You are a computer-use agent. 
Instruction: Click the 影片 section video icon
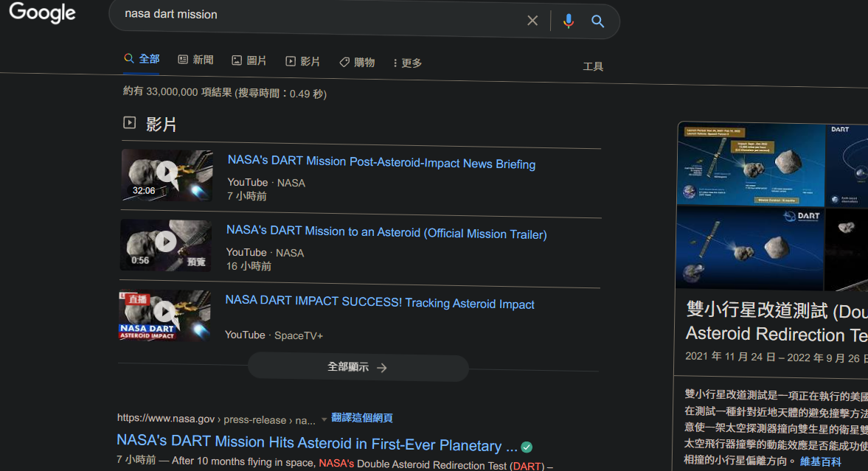click(x=130, y=122)
